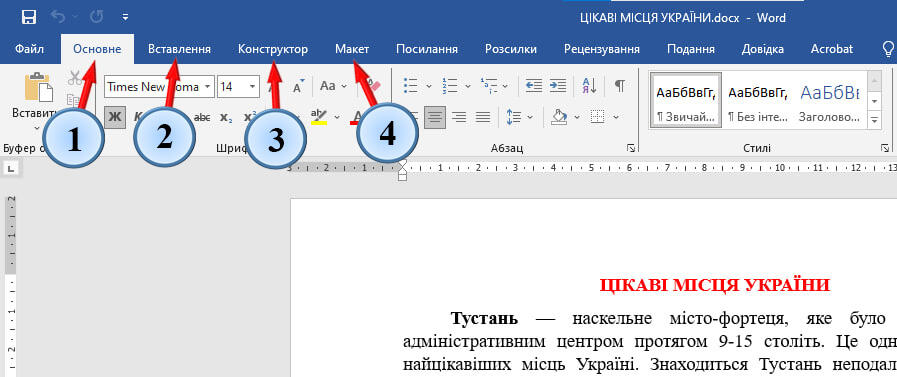
Task: Expand line spacing dropdown arrow
Action: (x=530, y=117)
